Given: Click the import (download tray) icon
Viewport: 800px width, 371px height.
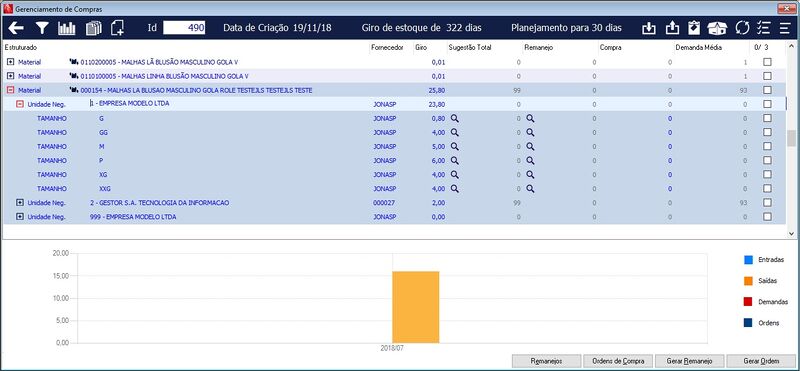Looking at the screenshot, I should 648,28.
